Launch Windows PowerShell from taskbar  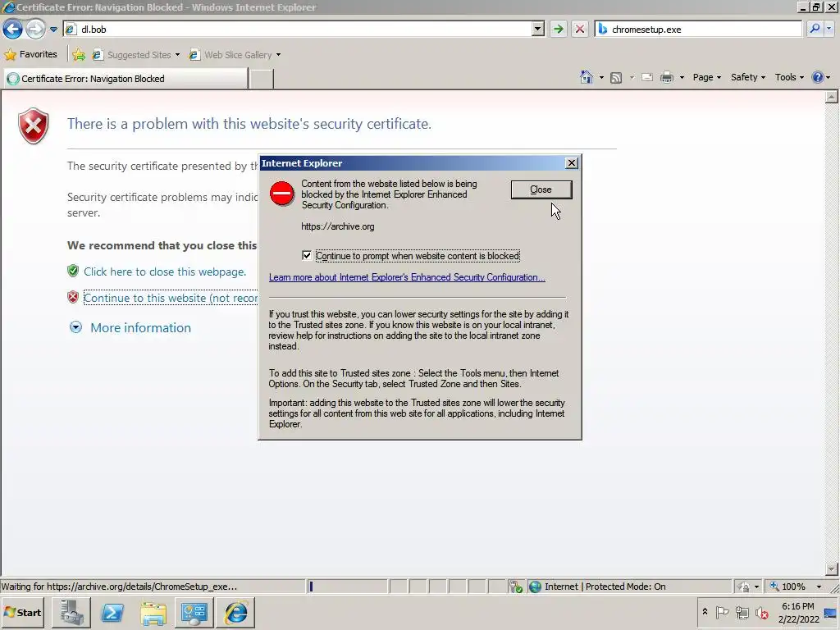click(112, 612)
